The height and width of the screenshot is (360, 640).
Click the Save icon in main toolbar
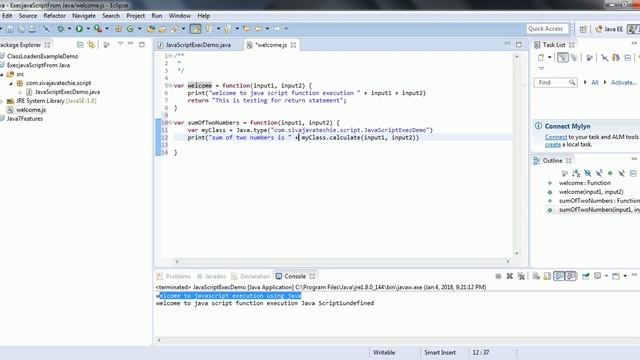(x=9, y=29)
